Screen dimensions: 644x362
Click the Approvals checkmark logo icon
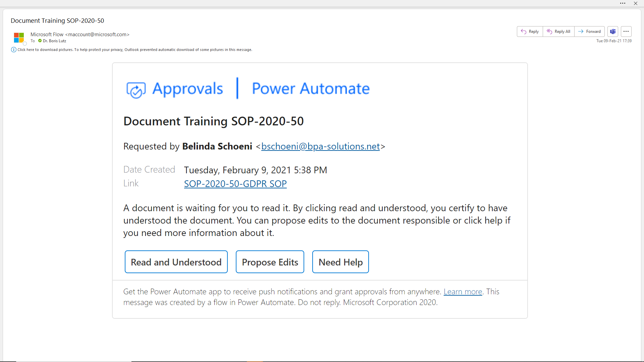tap(136, 90)
